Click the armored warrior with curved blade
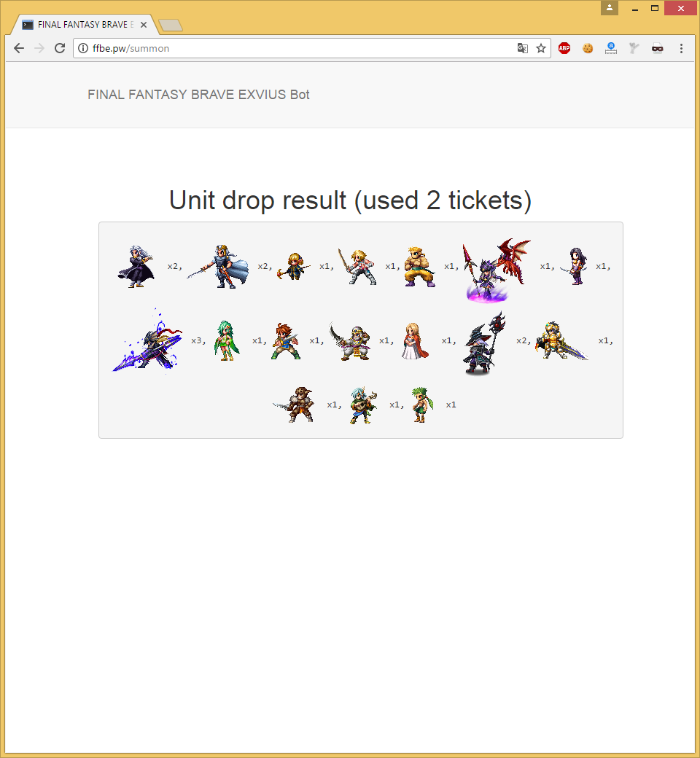This screenshot has width=700, height=758. 350,341
